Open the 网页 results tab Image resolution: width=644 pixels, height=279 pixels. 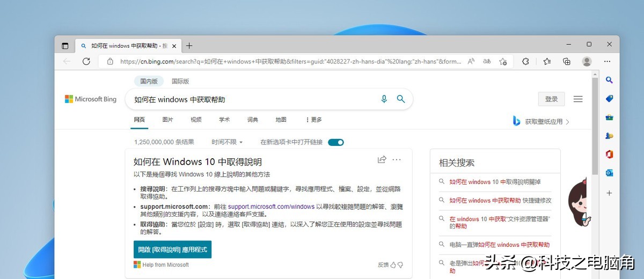click(x=140, y=120)
